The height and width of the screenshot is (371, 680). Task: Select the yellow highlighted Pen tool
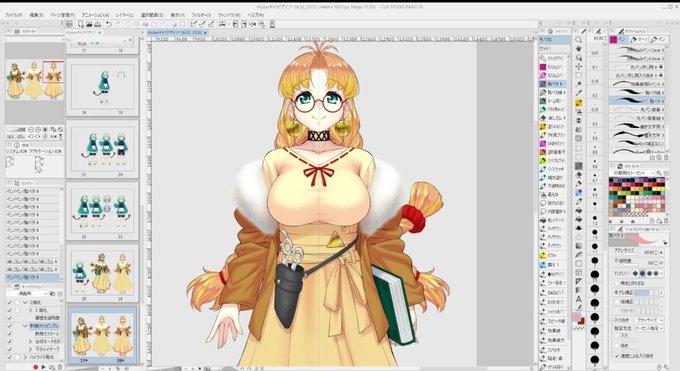[579, 103]
